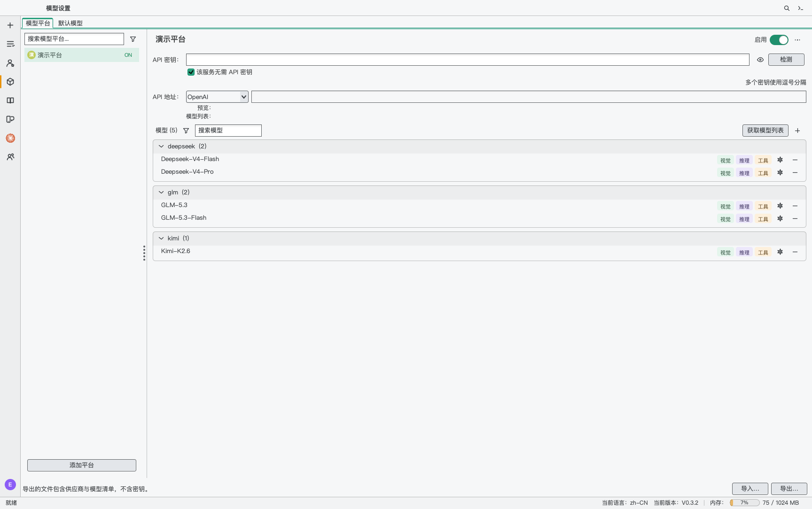Collapse the deepseek model group
This screenshot has width=812, height=509.
(x=161, y=147)
